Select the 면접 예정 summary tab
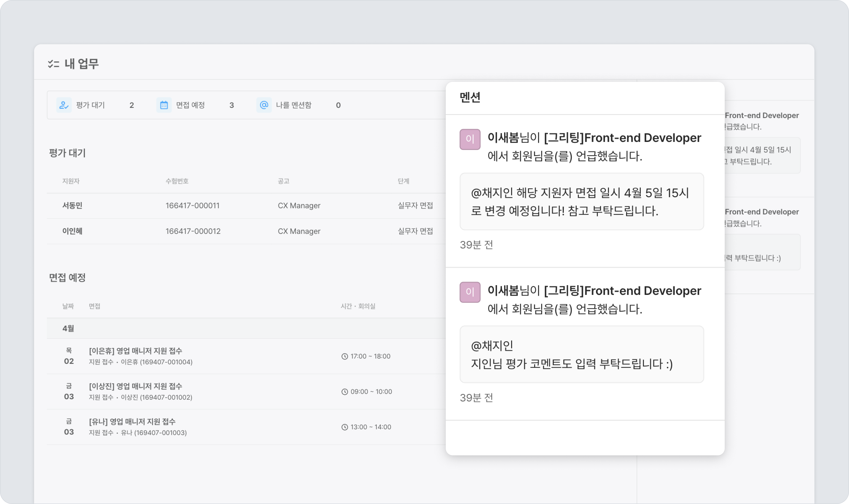Viewport: 849px width, 504px height. tap(190, 105)
